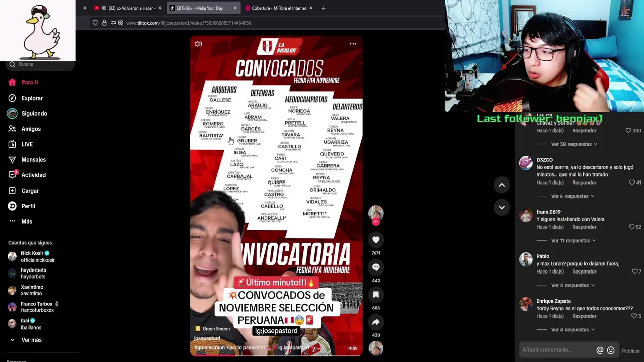Open the video three-dots options menu
The height and width of the screenshot is (362, 644).
coord(353,44)
